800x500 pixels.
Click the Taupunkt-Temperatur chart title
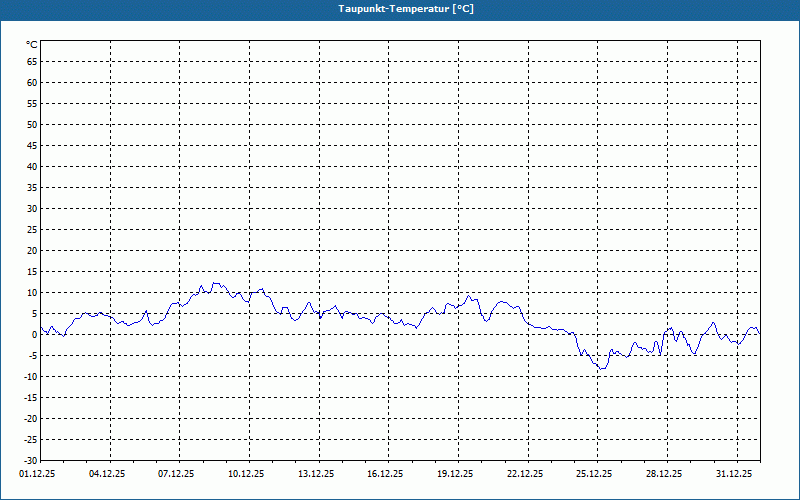pyautogui.click(x=399, y=8)
